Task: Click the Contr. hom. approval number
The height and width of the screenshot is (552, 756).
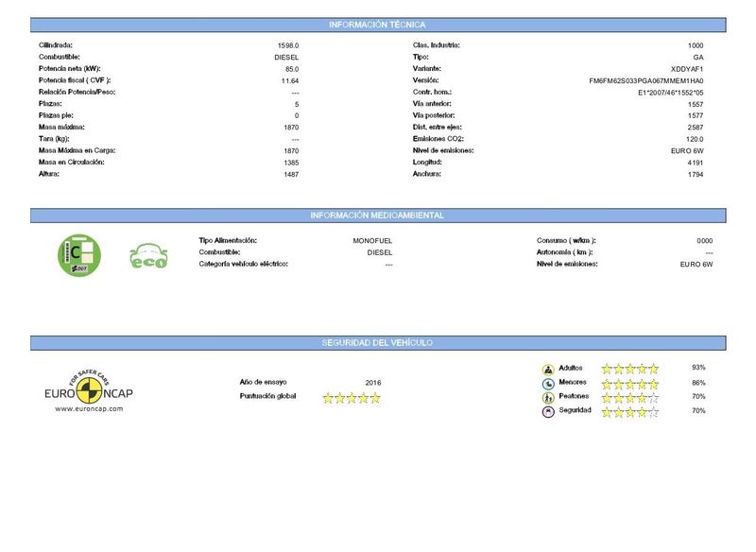Action: click(x=671, y=93)
